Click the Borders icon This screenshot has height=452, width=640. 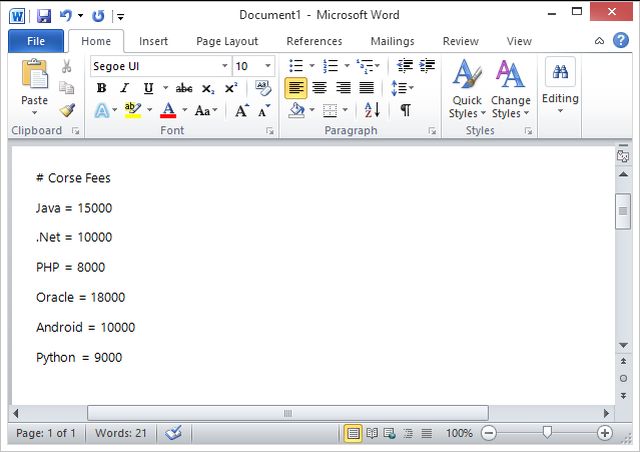(330, 110)
